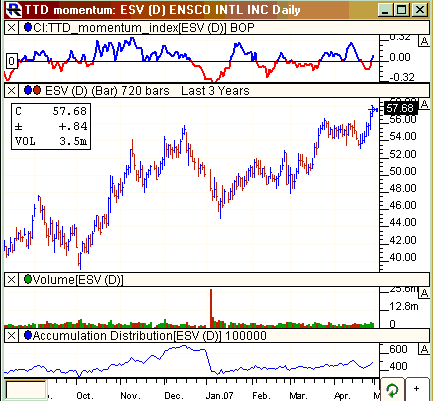Click the zero-line 0 marker box
433x401 pixels.
[12, 61]
